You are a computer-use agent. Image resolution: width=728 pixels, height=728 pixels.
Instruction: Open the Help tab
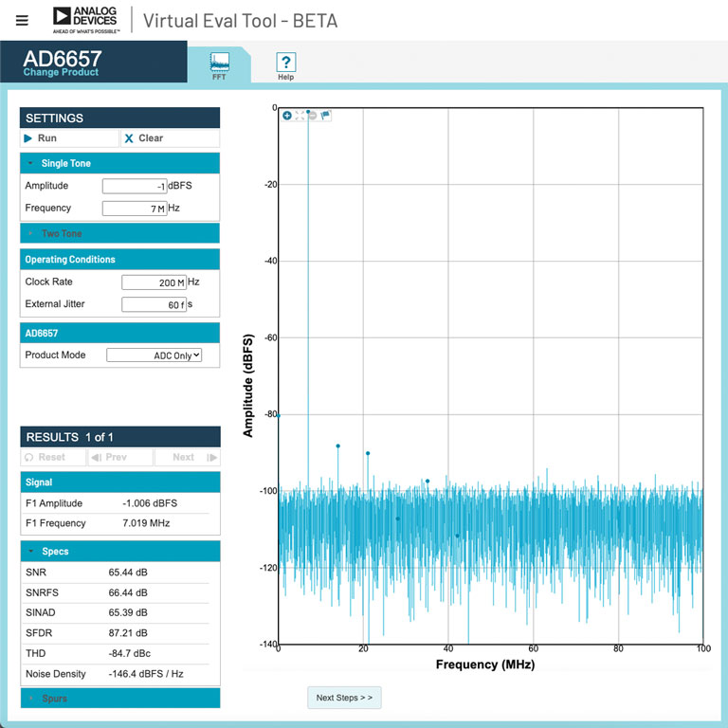coord(285,66)
